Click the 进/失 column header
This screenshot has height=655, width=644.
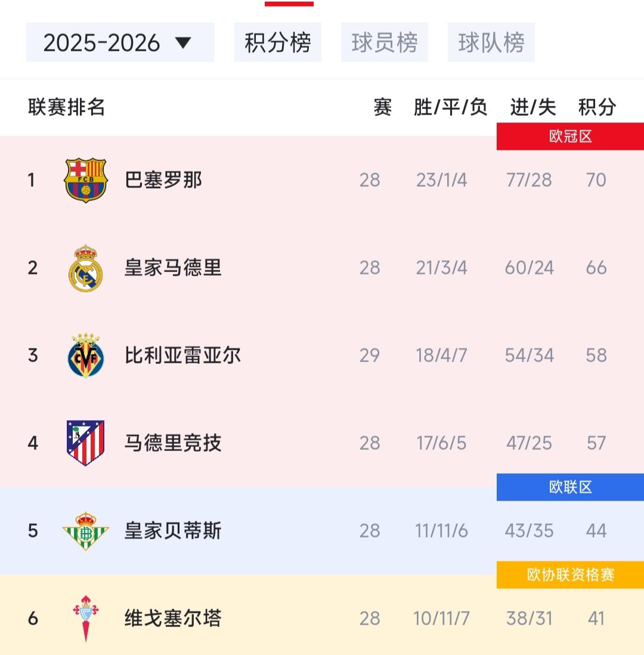[533, 107]
